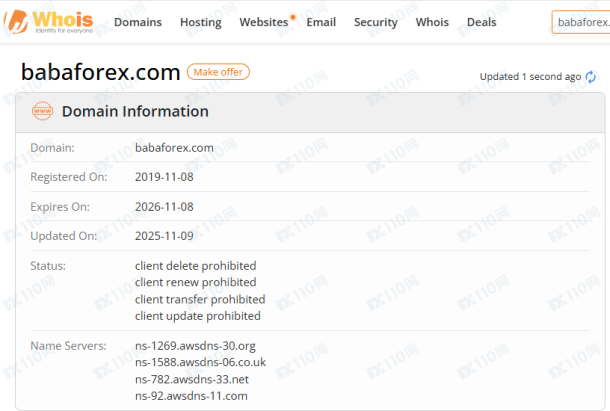Click the Updated 1 second ago text
610x411 pixels.
[530, 77]
